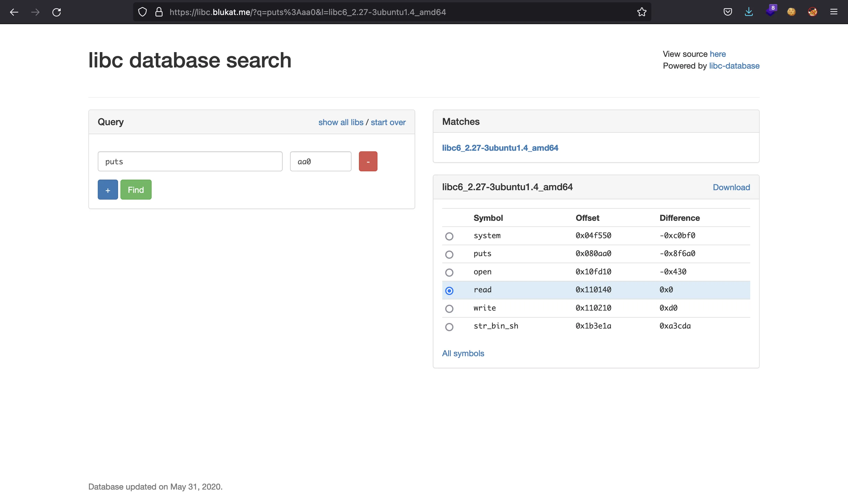Screen dimensions: 848x504
Task: Click the Database updated on May 31, 2020 text
Action: click(155, 487)
